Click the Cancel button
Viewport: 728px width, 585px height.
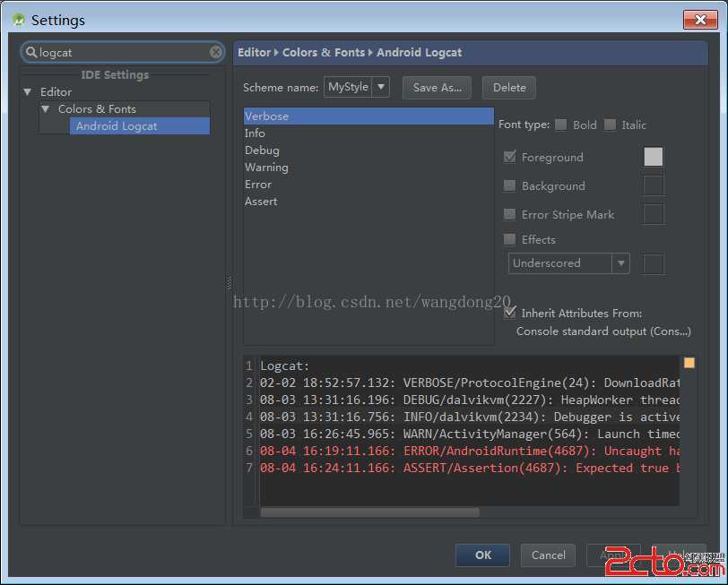pos(548,555)
